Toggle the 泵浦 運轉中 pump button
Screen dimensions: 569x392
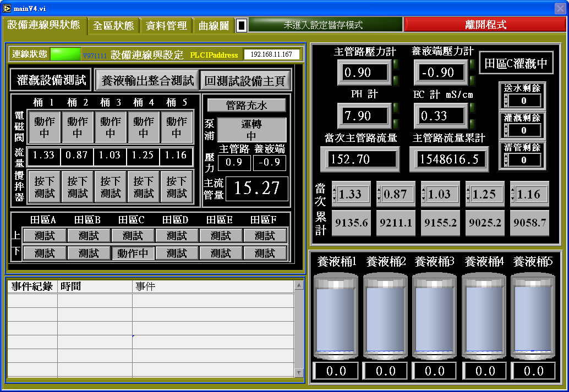point(251,130)
